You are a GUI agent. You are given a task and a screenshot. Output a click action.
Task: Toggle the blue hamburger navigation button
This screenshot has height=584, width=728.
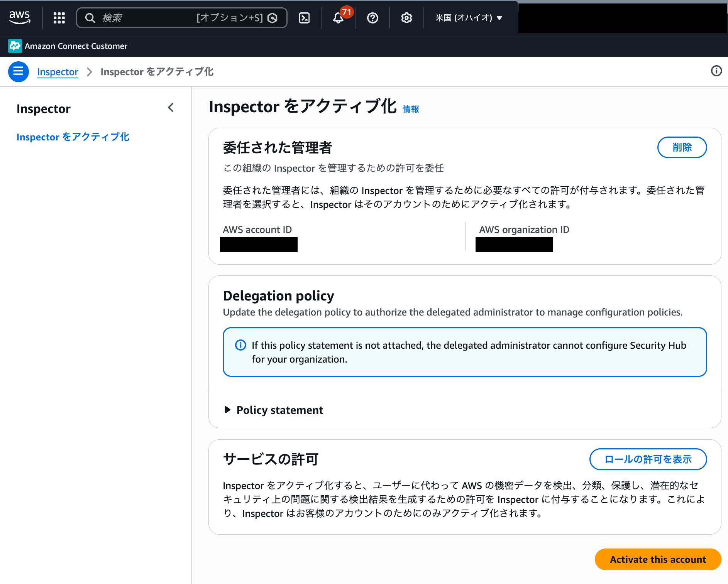coord(19,72)
